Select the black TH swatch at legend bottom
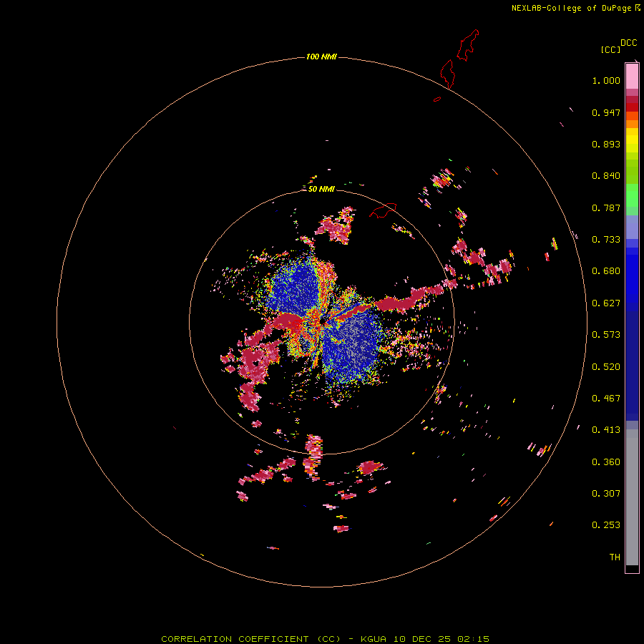 632,568
